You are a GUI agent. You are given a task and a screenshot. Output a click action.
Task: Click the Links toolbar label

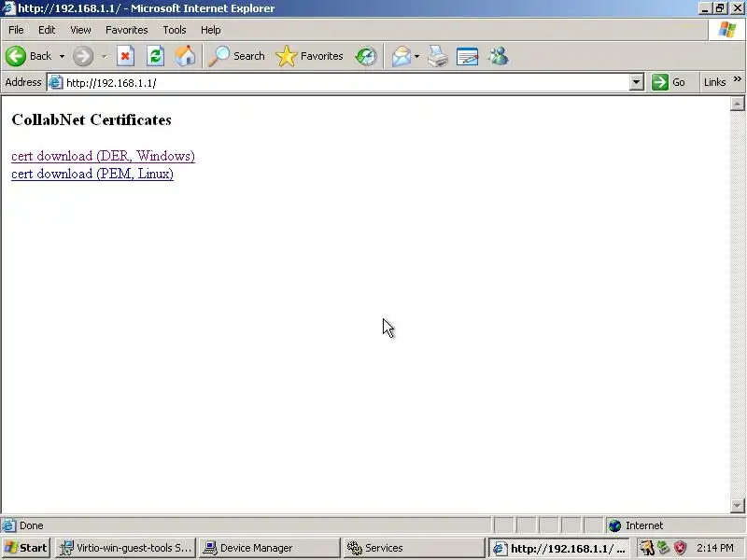[x=714, y=82]
